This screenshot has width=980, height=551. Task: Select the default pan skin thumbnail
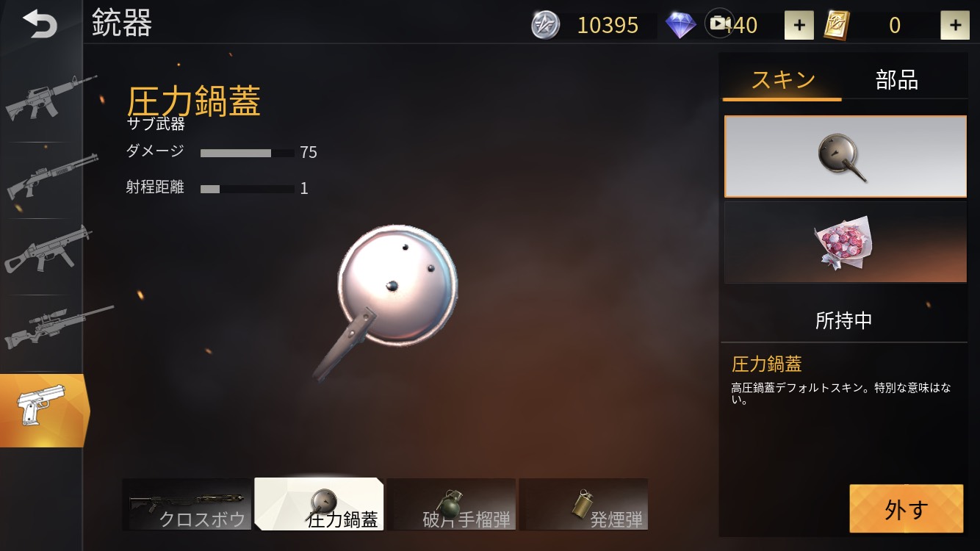click(x=846, y=156)
